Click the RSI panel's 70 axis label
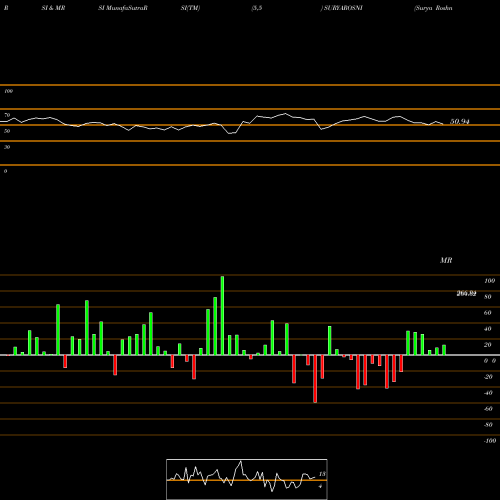Image resolution: width=500 pixels, height=500 pixels. [7, 115]
